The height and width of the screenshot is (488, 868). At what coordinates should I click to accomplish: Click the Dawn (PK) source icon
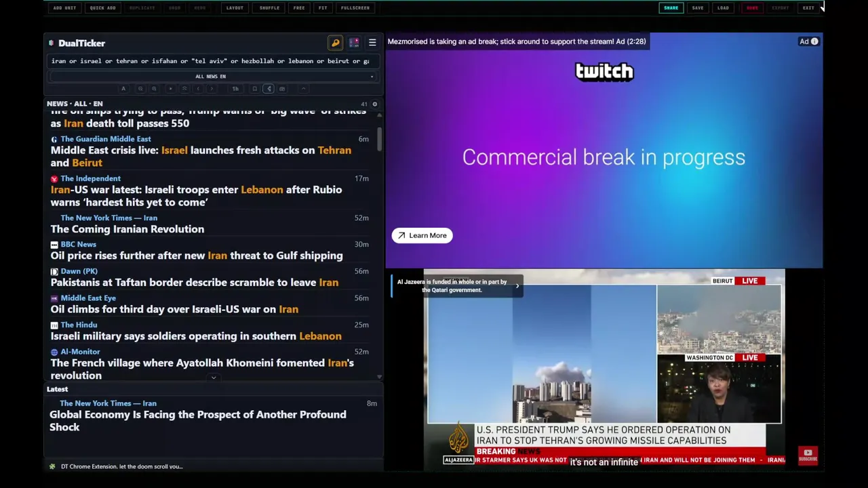tap(54, 272)
